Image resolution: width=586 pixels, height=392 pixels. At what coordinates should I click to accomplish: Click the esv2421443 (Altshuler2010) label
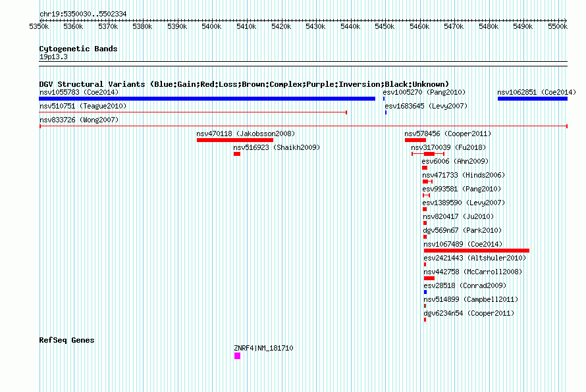tap(475, 258)
